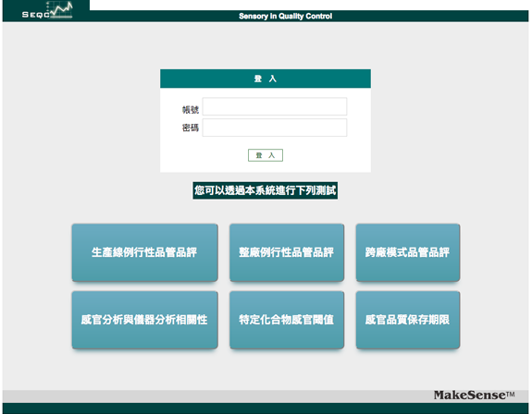Screen dimensions: 532x414
Task: Open 整廠例行性品管品評 test tile
Action: pyautogui.click(x=287, y=252)
